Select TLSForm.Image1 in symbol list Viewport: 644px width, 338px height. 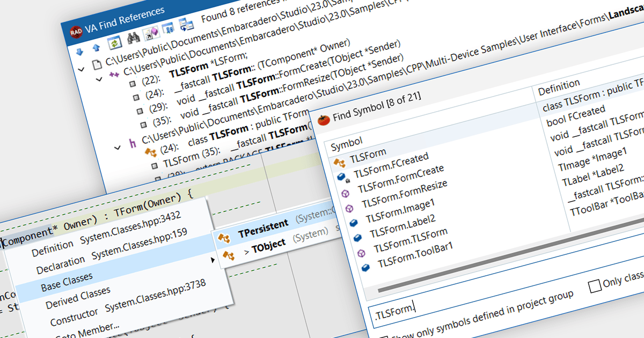pyautogui.click(x=400, y=211)
